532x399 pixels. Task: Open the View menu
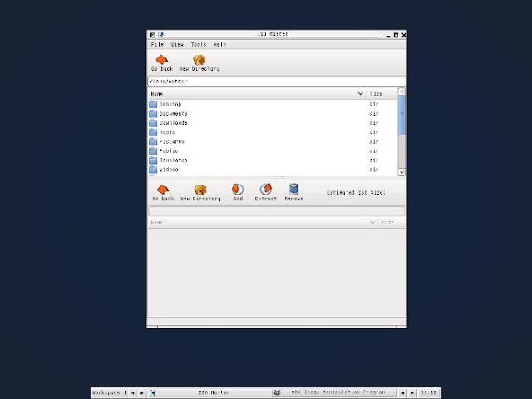point(177,44)
